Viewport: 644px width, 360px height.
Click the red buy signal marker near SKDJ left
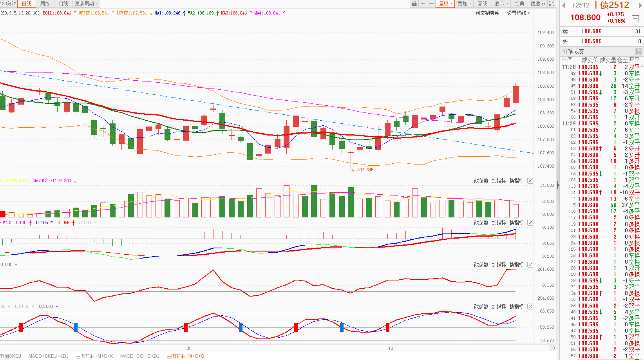pyautogui.click(x=21, y=327)
